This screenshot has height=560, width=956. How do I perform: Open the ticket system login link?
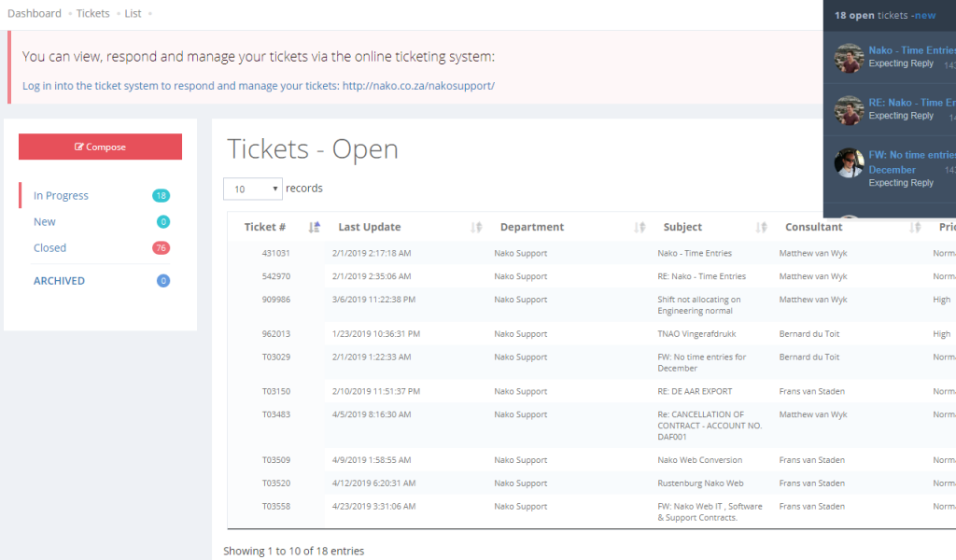pos(258,86)
